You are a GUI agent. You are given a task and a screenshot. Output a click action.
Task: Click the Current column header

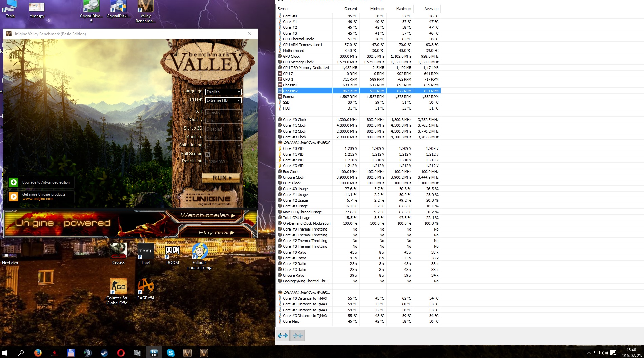coord(346,9)
